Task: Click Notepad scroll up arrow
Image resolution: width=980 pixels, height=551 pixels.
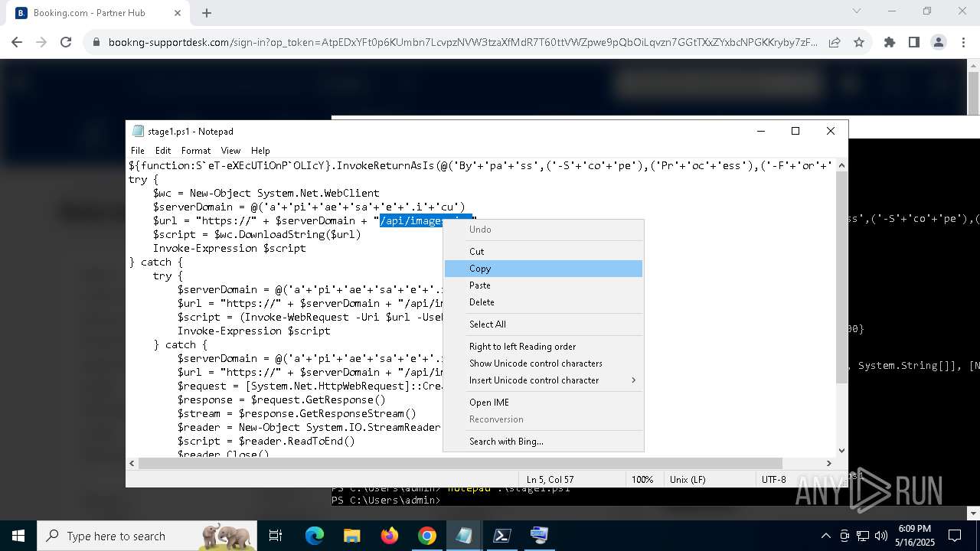Action: pyautogui.click(x=841, y=165)
